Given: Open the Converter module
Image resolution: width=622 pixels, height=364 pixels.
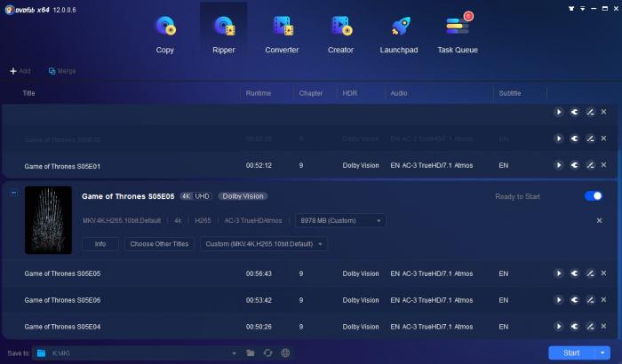Looking at the screenshot, I should [282, 35].
